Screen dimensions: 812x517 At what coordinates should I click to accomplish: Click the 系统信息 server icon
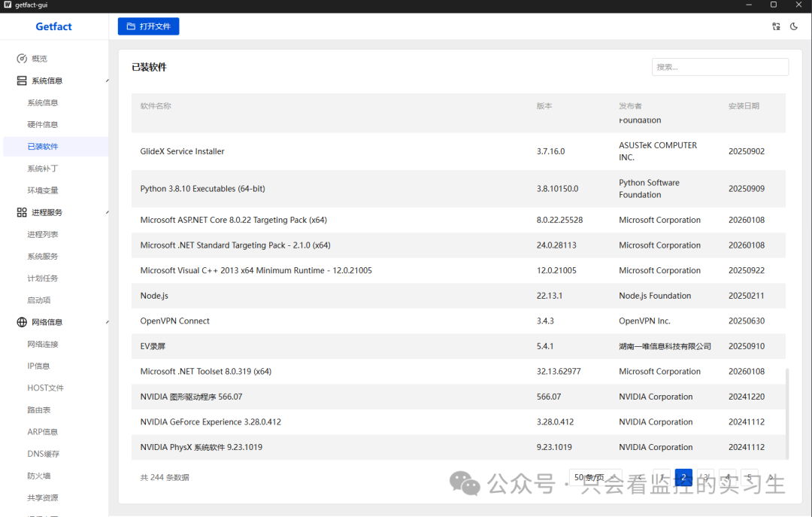point(22,81)
